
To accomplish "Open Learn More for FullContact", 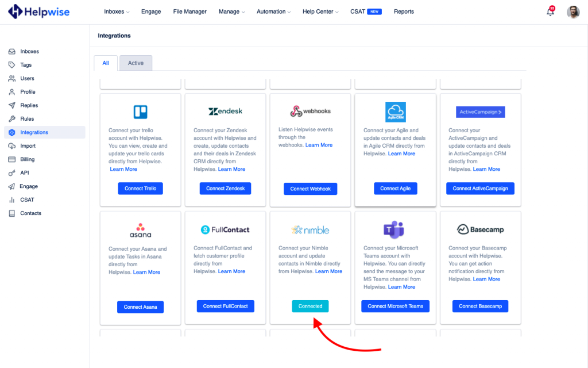I will click(232, 271).
